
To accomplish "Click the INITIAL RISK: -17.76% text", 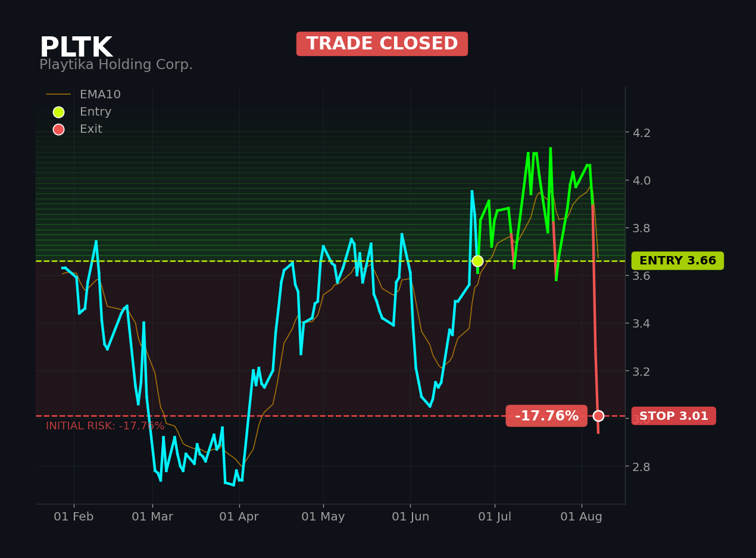I will point(105,426).
